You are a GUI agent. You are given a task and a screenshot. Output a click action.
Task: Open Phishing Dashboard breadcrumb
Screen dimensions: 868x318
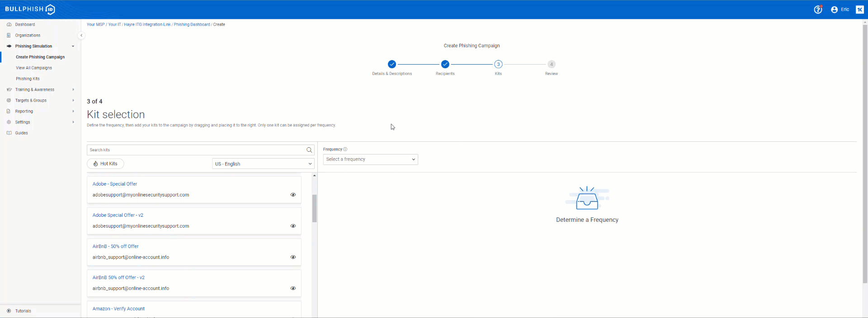192,24
